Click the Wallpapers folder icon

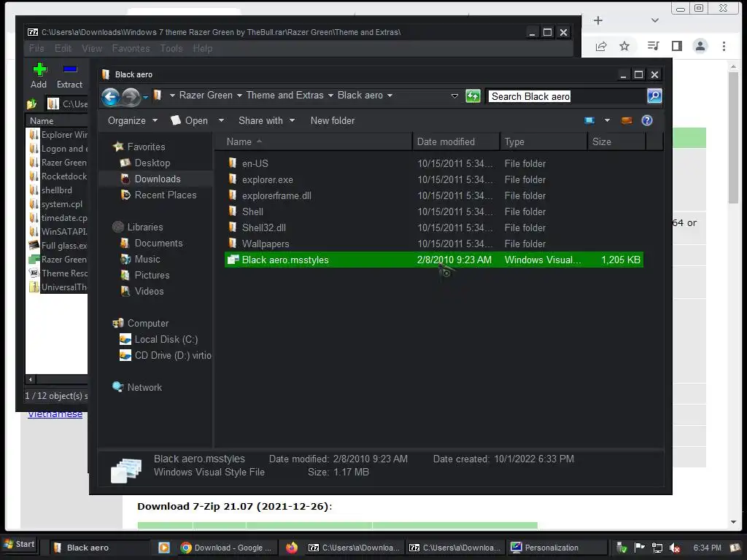233,244
